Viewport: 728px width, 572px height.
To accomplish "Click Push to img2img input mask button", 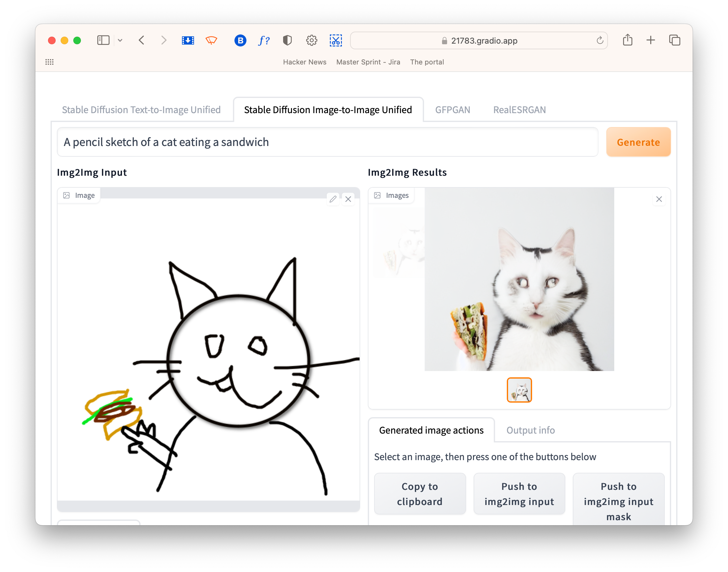I will tap(618, 499).
